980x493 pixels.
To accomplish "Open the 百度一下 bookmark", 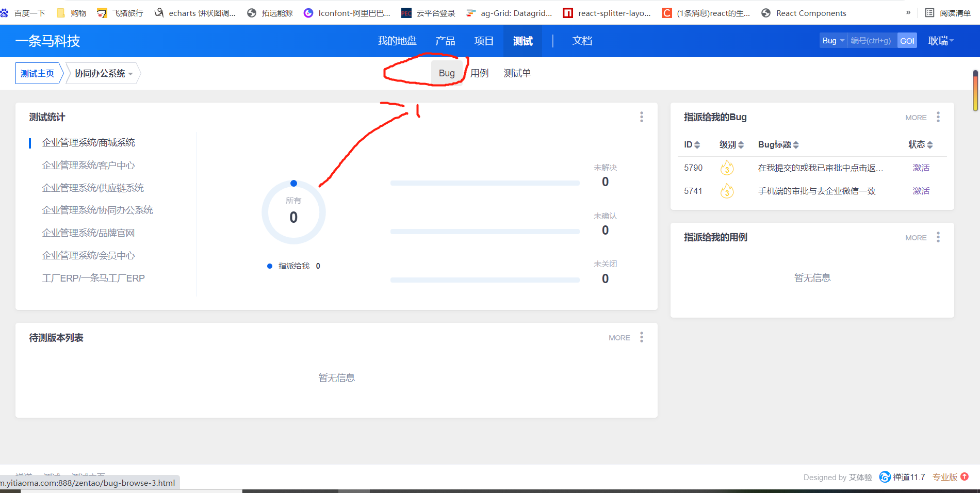I will [23, 13].
